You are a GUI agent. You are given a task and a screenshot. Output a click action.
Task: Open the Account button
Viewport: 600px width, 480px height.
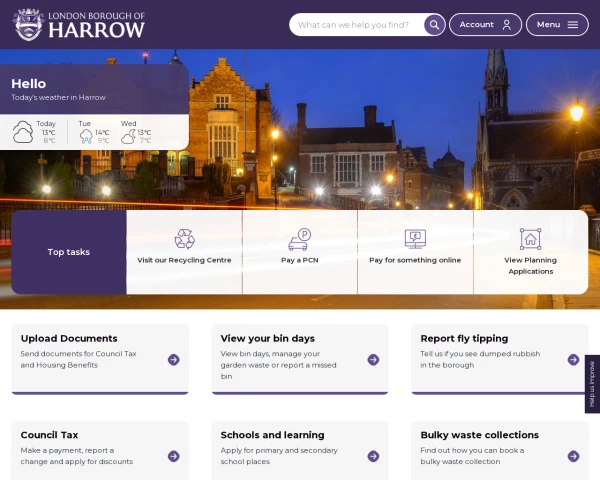(485, 24)
